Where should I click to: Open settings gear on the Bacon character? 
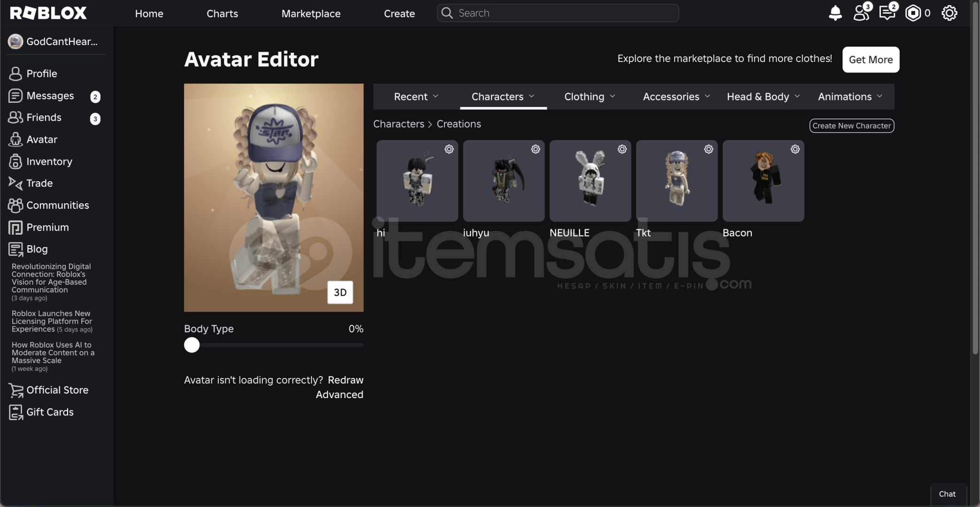click(795, 149)
